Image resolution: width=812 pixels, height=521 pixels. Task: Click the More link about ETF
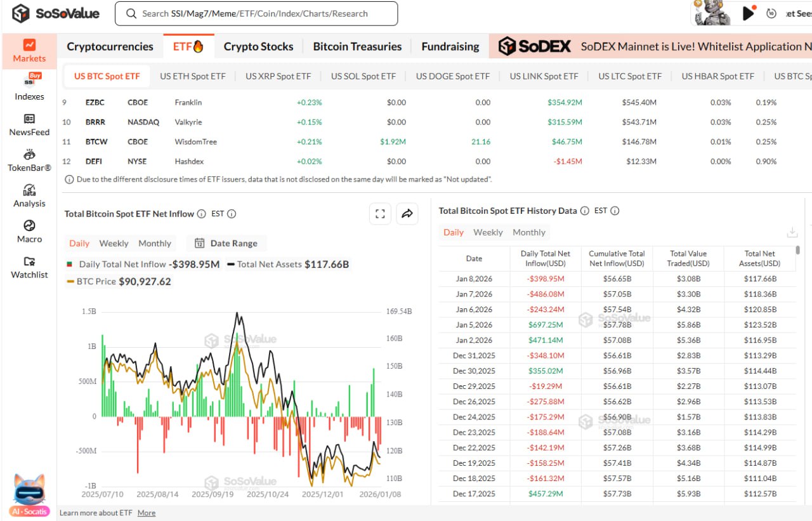[x=146, y=513]
